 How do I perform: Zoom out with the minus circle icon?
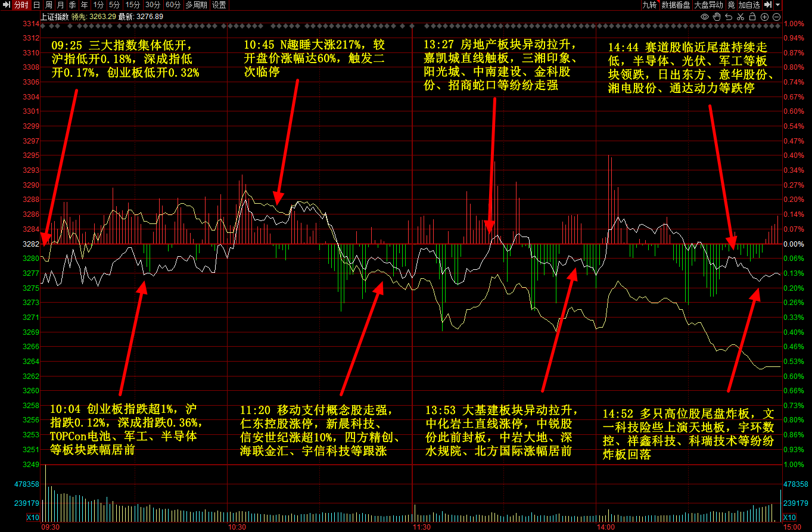776,17
